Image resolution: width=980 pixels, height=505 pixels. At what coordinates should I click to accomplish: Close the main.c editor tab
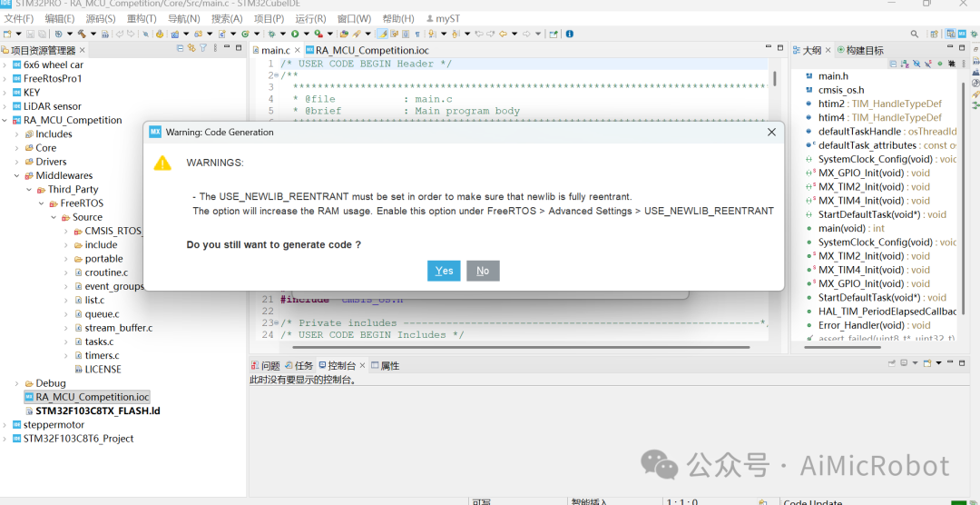click(x=298, y=50)
